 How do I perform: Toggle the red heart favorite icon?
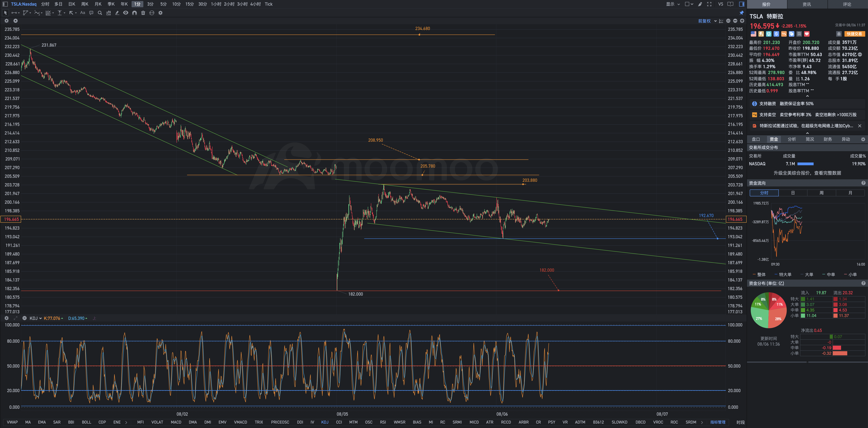pyautogui.click(x=807, y=34)
